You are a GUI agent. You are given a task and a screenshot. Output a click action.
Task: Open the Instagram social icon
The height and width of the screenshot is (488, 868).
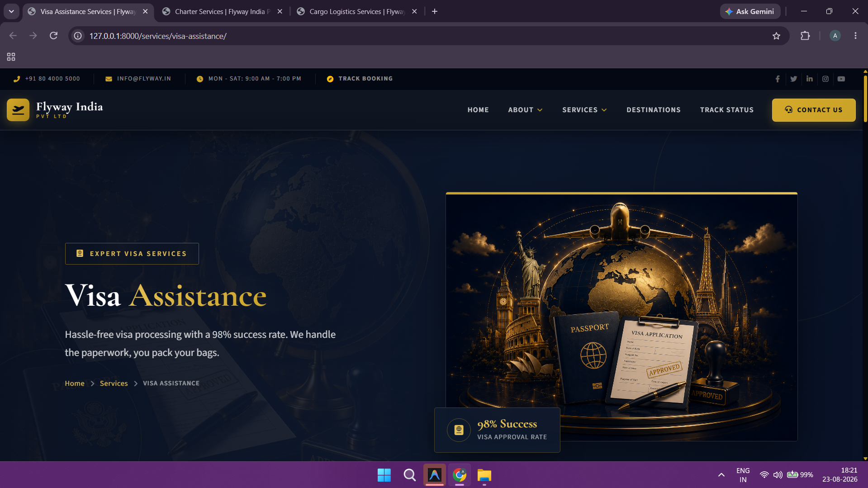[825, 79]
